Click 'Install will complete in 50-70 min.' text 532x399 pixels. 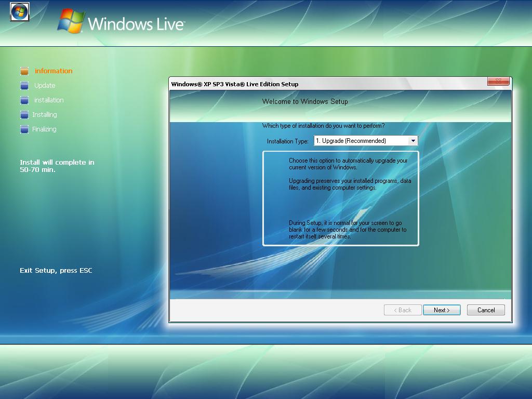click(57, 166)
